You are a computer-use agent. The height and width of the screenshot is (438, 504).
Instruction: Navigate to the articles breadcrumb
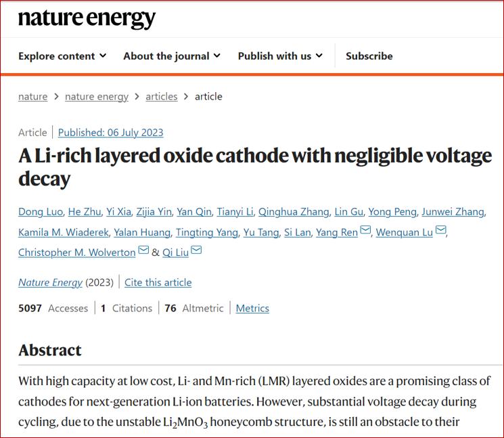point(162,97)
